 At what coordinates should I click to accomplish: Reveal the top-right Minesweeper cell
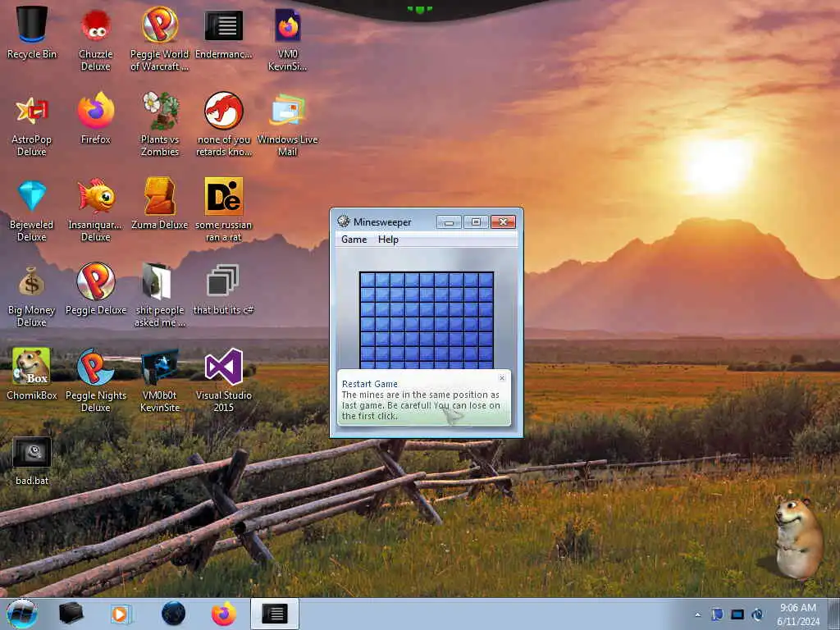click(486, 280)
